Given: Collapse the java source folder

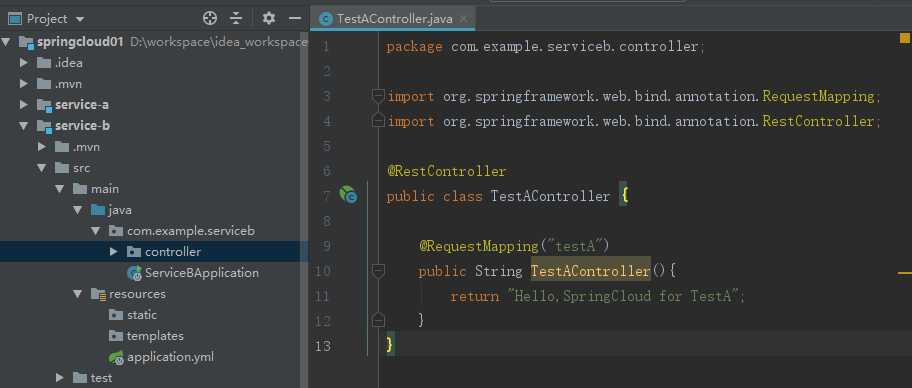Looking at the screenshot, I should [78, 209].
